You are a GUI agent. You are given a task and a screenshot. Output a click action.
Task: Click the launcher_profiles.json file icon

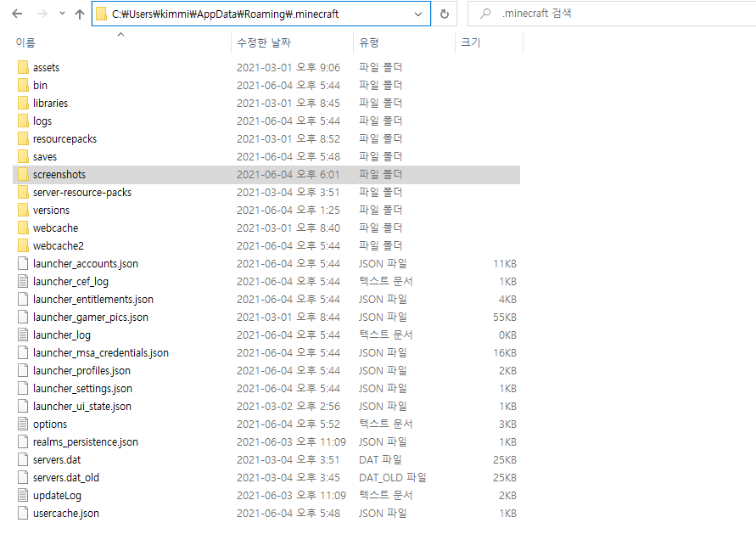(23, 371)
